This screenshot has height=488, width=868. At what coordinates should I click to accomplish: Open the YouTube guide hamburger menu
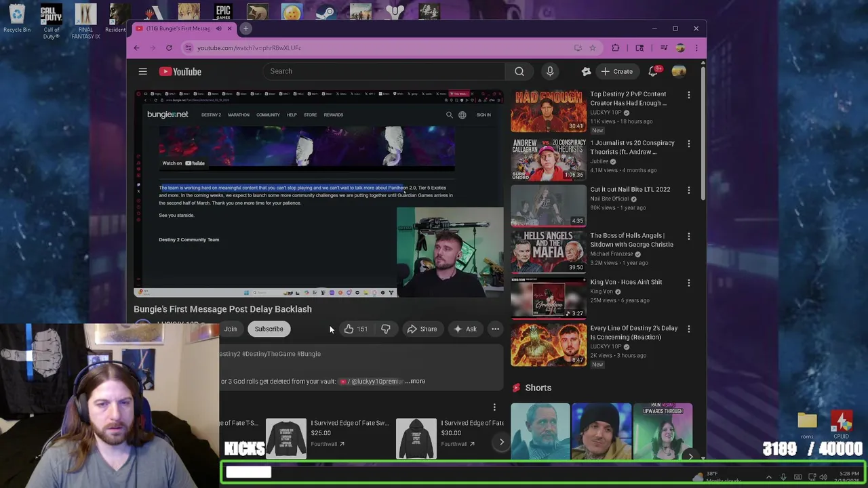click(x=142, y=71)
